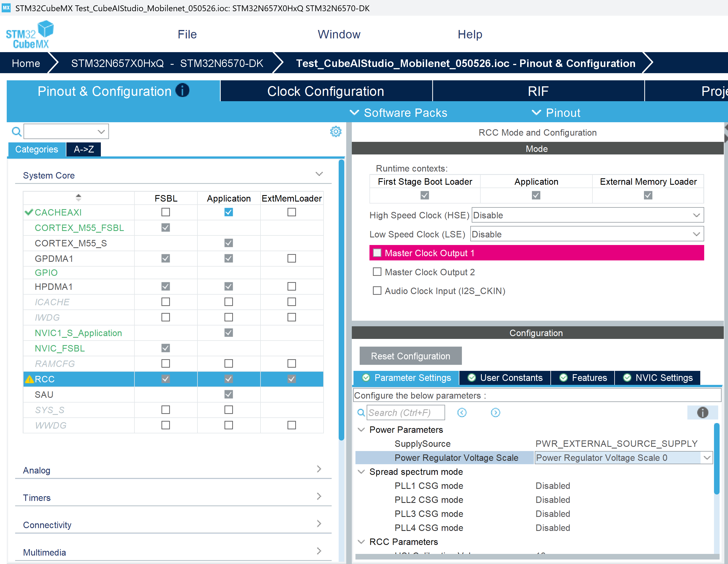Open the peripheral search combo box
The image size is (728, 564).
66,131
